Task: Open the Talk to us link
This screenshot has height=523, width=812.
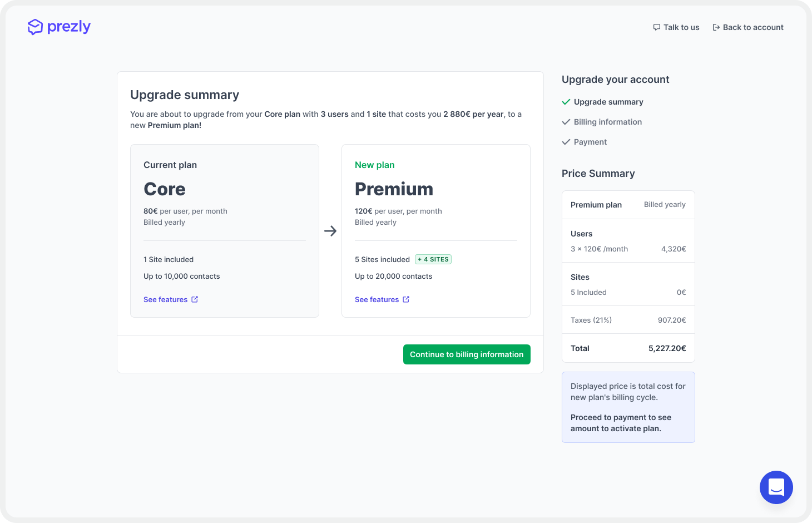Action: (676, 27)
